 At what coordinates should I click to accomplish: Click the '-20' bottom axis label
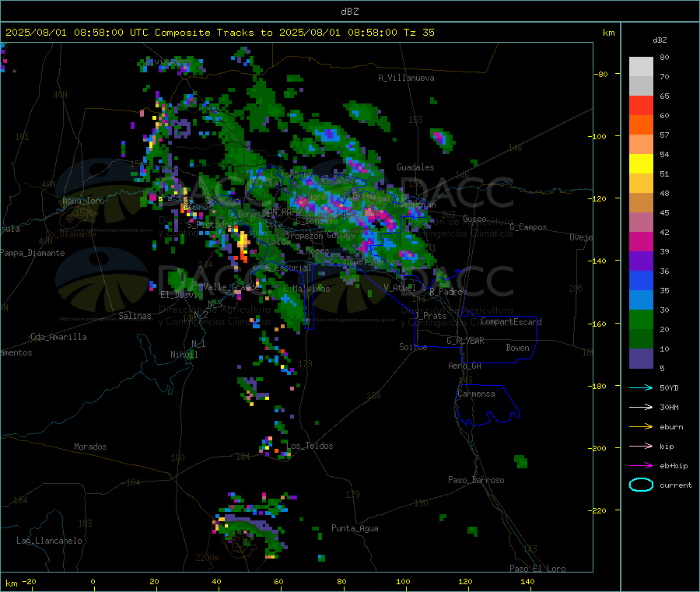[x=29, y=582]
